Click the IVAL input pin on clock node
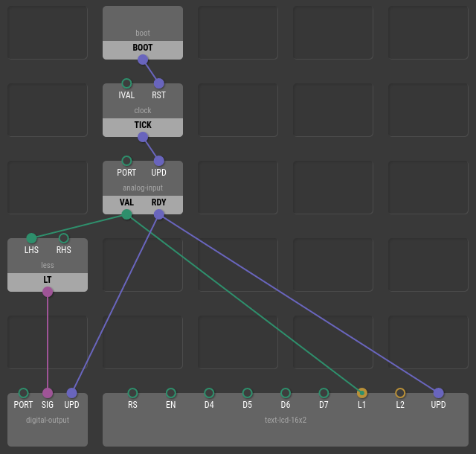The width and height of the screenshot is (476, 454). [126, 83]
